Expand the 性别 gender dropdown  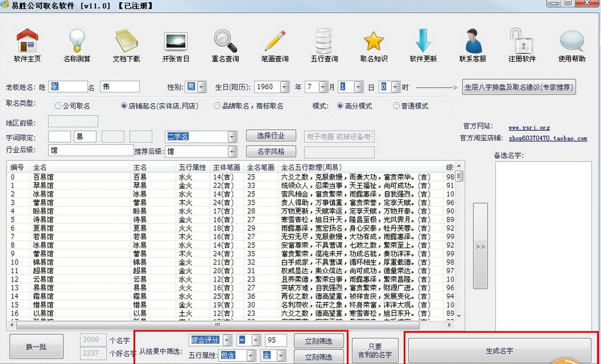point(202,87)
